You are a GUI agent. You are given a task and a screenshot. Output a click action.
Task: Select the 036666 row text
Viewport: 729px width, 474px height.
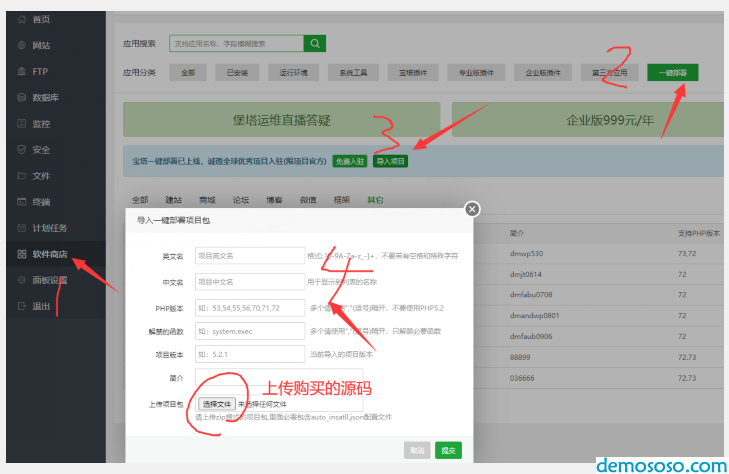pos(522,378)
